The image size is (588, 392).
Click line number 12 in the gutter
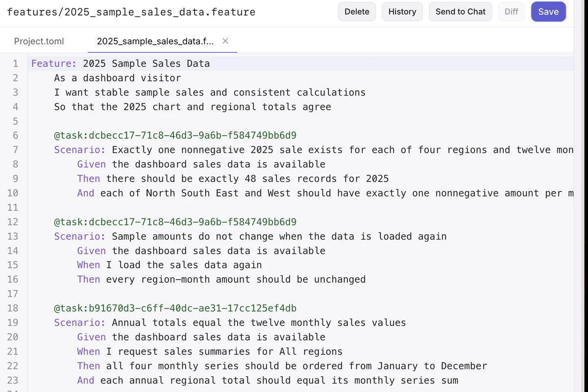[13, 222]
